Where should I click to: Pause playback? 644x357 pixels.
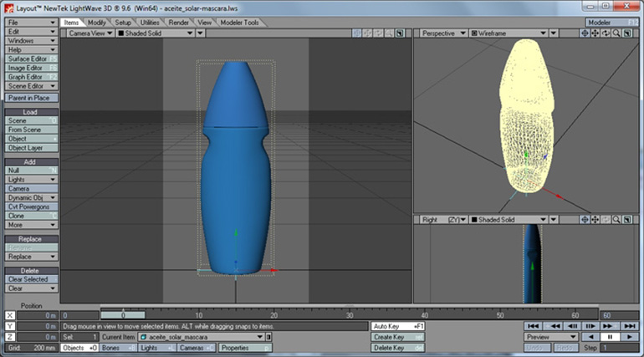click(x=610, y=337)
